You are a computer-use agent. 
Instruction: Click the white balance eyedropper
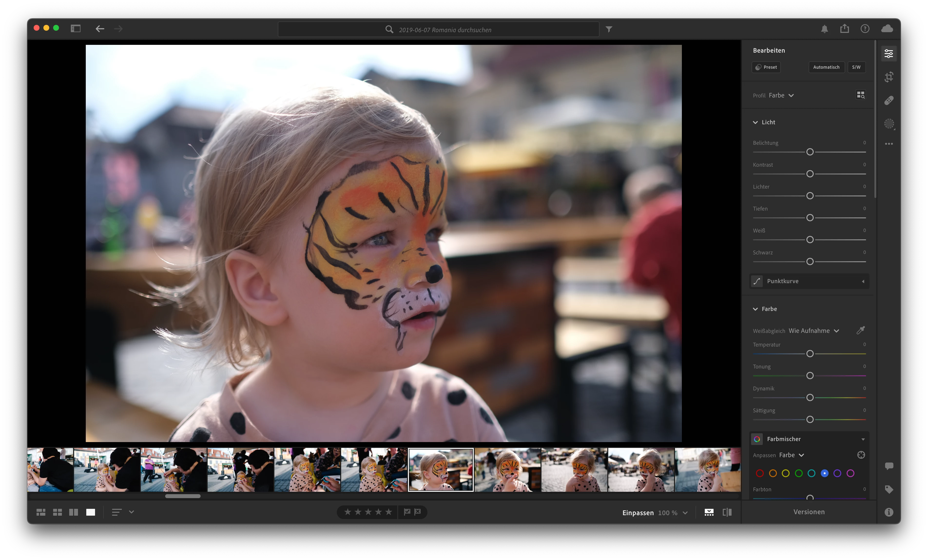click(860, 330)
